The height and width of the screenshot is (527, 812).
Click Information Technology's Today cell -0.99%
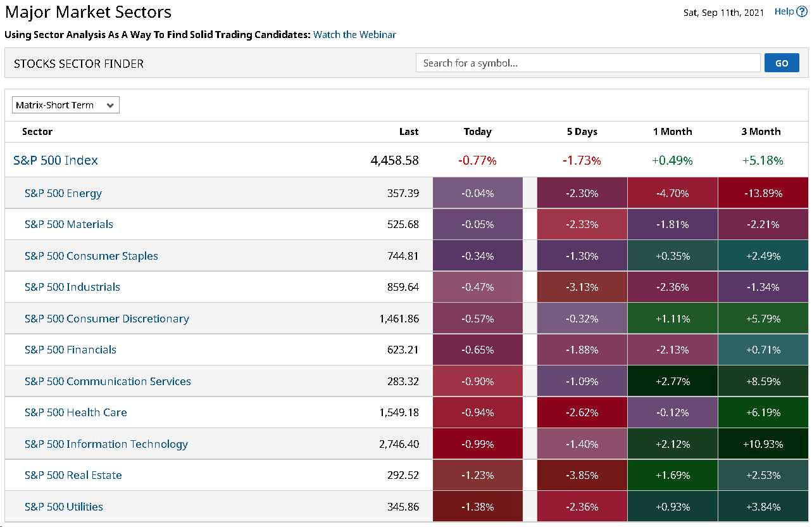(478, 444)
